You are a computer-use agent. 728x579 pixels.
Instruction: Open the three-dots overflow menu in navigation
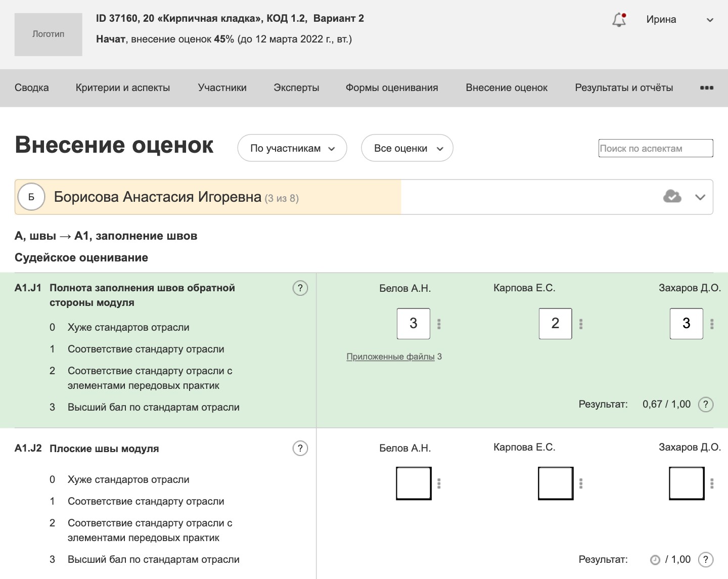707,87
